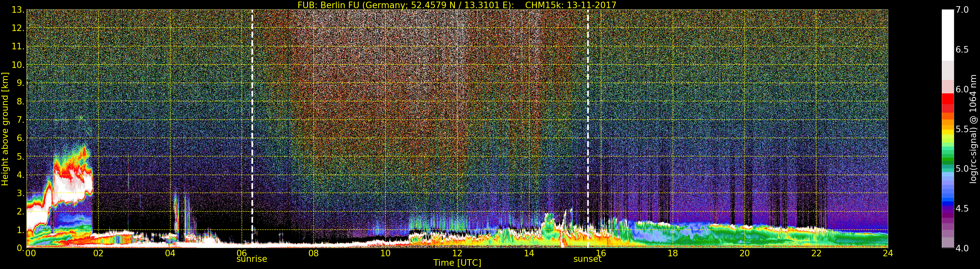The image size is (980, 269).
Task: Click the colorbar tick label '4.0'
Action: (x=962, y=248)
